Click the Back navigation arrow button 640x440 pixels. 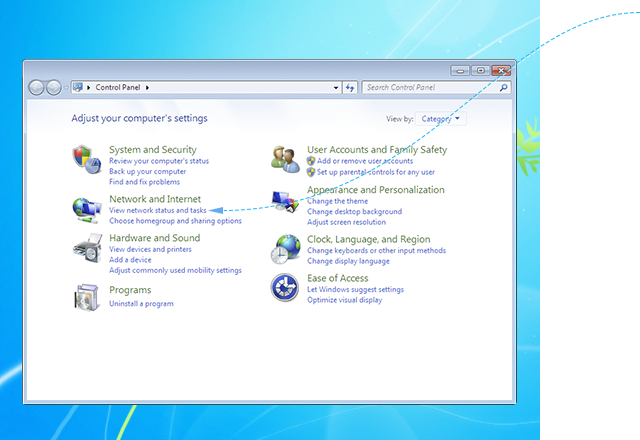(x=36, y=87)
